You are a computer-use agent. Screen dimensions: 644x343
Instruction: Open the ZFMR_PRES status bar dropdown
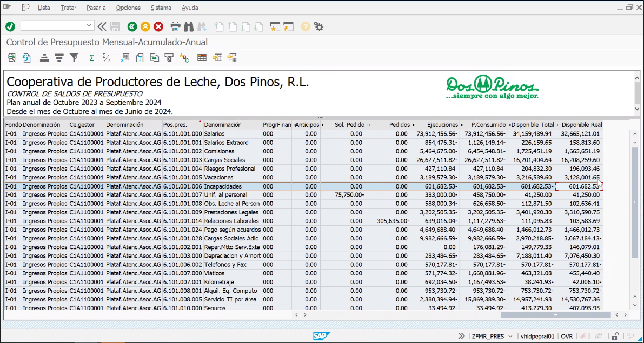509,336
